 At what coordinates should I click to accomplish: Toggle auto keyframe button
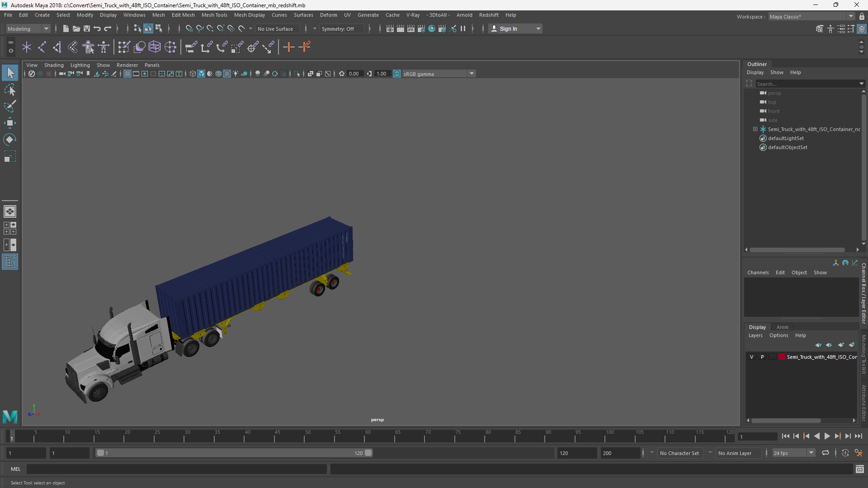(x=845, y=453)
